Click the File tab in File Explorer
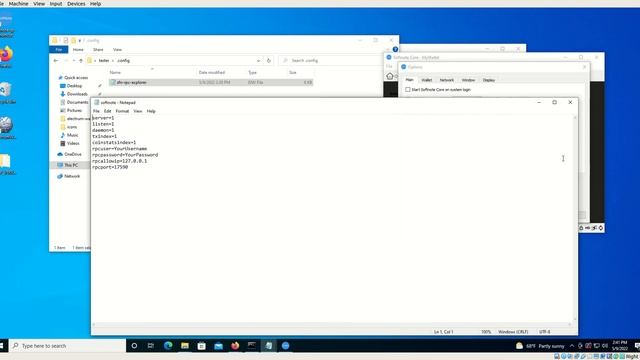The width and height of the screenshot is (640, 360). coord(59,49)
